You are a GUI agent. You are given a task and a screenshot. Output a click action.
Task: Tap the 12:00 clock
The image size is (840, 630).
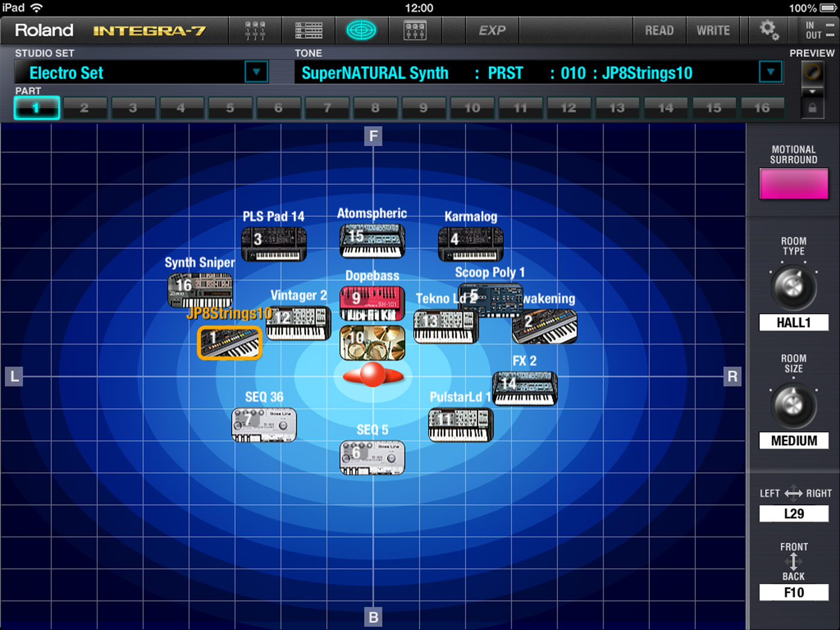419,8
